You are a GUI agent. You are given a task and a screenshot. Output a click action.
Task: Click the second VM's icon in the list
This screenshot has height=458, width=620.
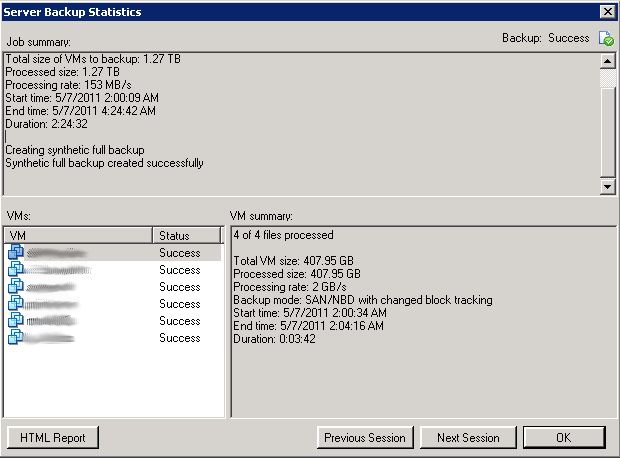15,270
